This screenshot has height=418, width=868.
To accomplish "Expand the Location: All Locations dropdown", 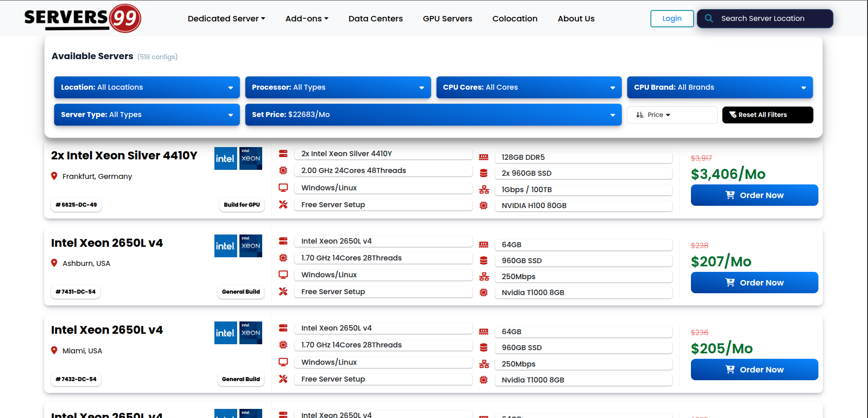I will 147,87.
